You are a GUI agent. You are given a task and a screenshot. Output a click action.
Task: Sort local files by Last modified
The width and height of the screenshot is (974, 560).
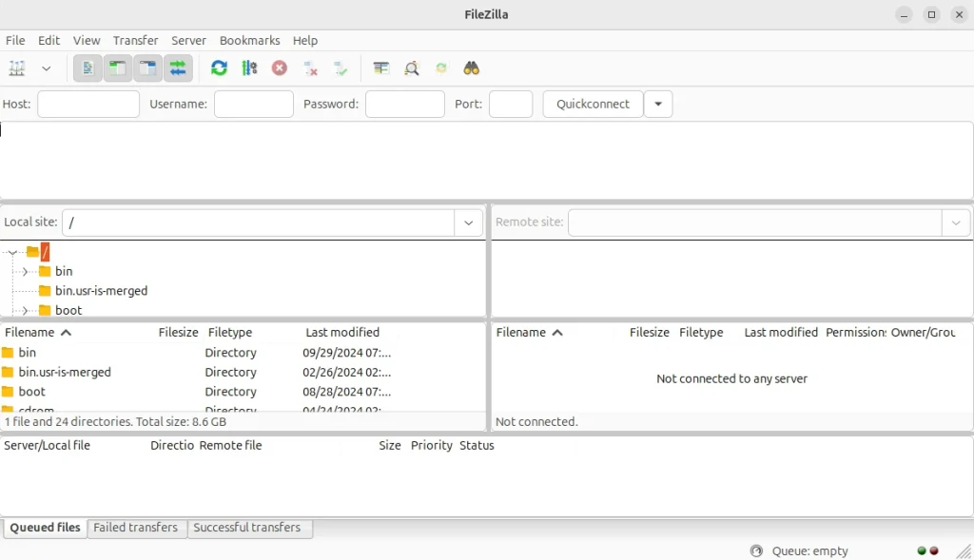tap(342, 333)
